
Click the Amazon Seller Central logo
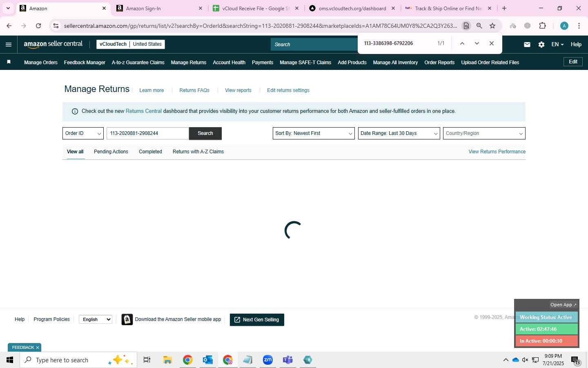(x=53, y=44)
